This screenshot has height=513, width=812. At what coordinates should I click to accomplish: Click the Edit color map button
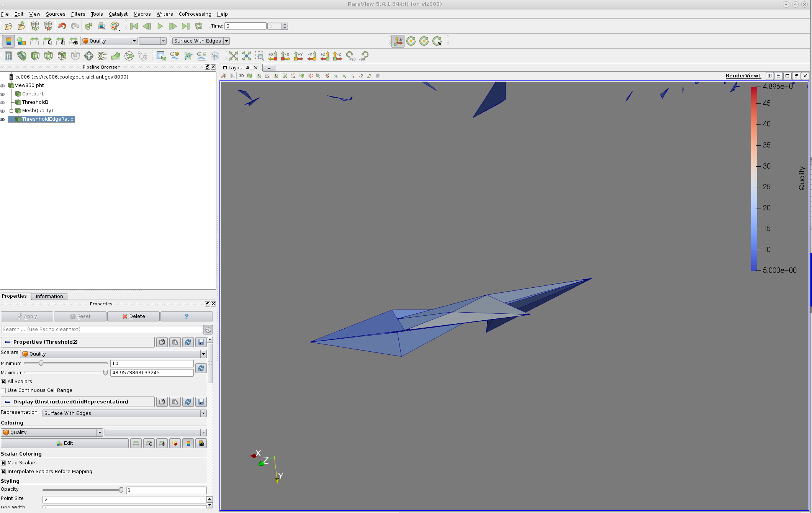(x=64, y=443)
